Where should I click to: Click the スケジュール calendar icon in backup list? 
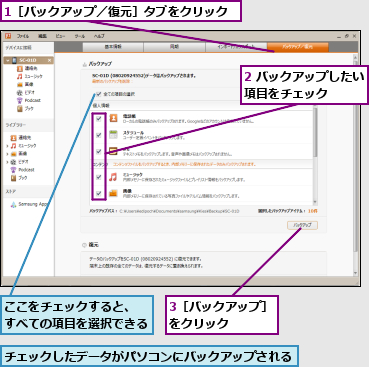pyautogui.click(x=113, y=135)
